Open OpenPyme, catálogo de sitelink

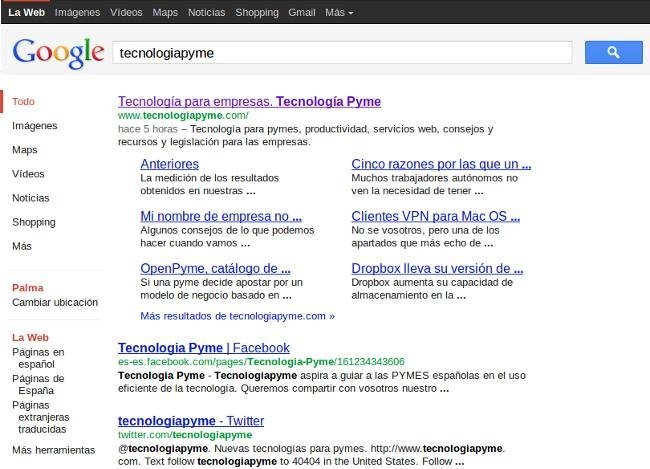coord(215,268)
